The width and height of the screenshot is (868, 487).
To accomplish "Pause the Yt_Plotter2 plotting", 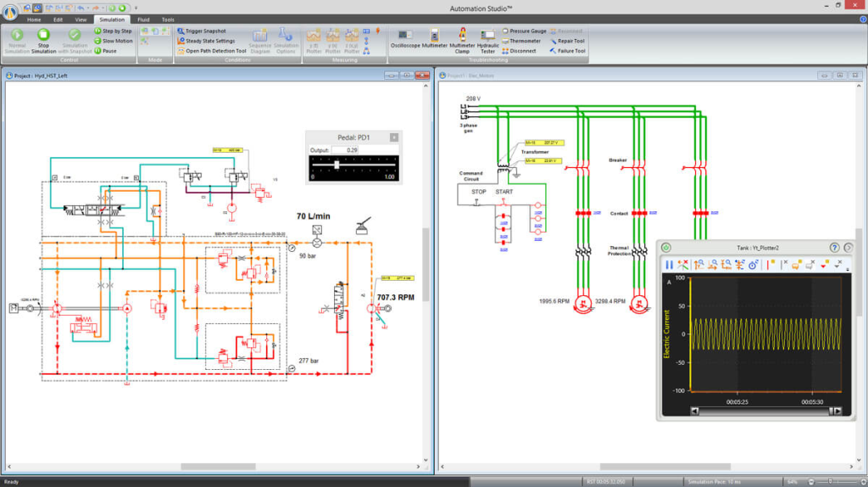I will 669,265.
